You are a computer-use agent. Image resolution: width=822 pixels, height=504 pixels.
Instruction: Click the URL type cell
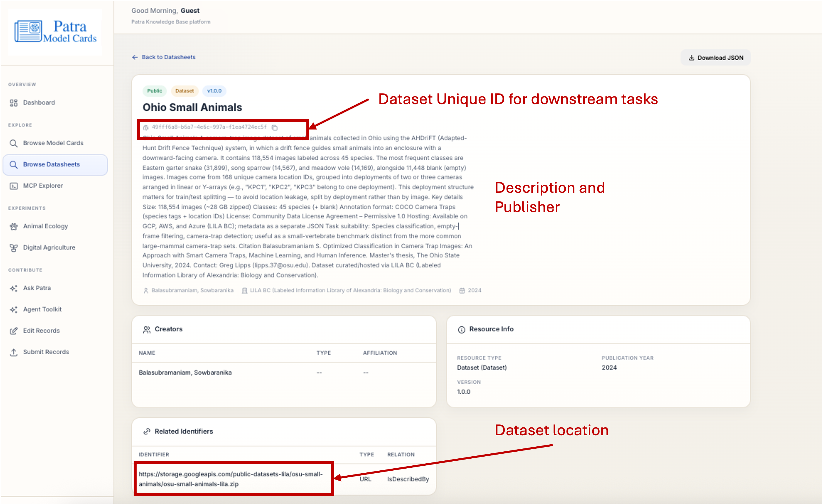365,479
